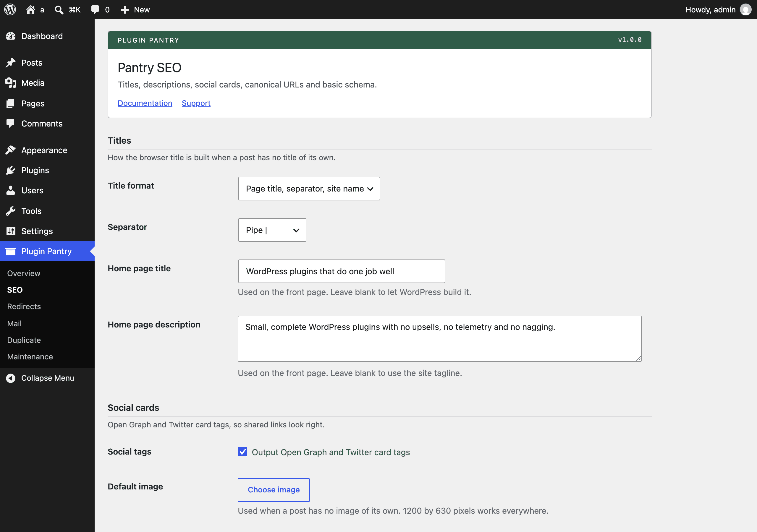Click the Media label in sidebar
This screenshot has height=532, width=757.
(x=33, y=83)
